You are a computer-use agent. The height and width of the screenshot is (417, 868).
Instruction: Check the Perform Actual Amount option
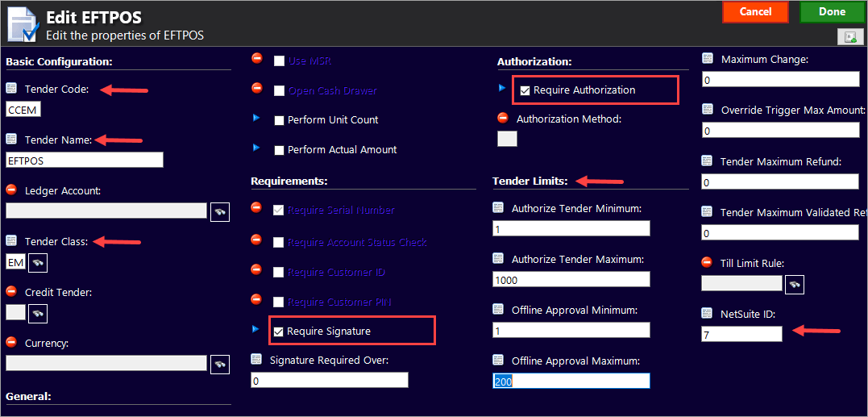279,150
